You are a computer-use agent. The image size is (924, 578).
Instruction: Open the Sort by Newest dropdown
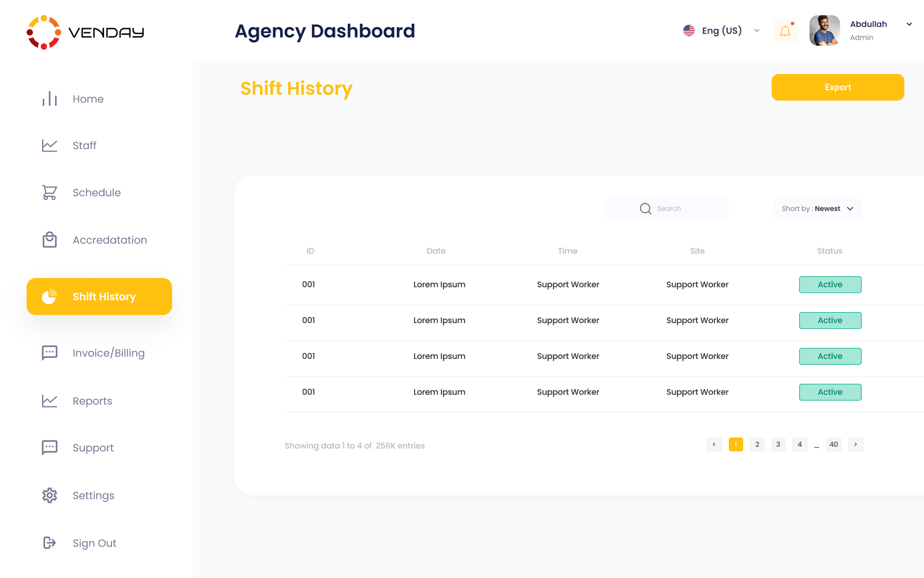tap(817, 209)
